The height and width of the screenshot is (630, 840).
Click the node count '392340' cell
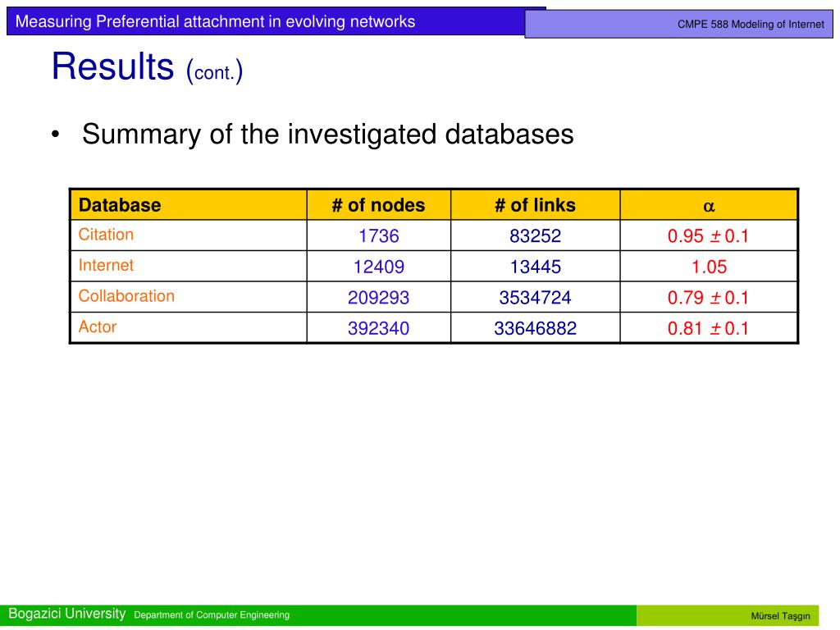pyautogui.click(x=378, y=328)
